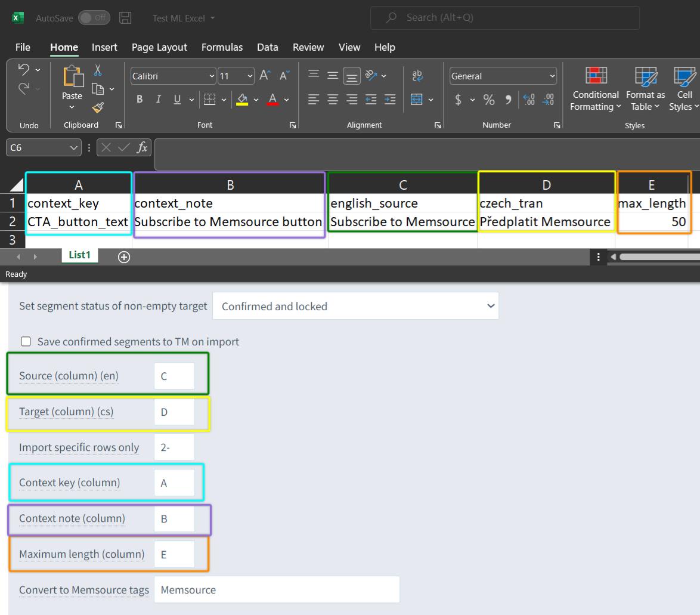Click the Bold formatting icon

pos(140,99)
